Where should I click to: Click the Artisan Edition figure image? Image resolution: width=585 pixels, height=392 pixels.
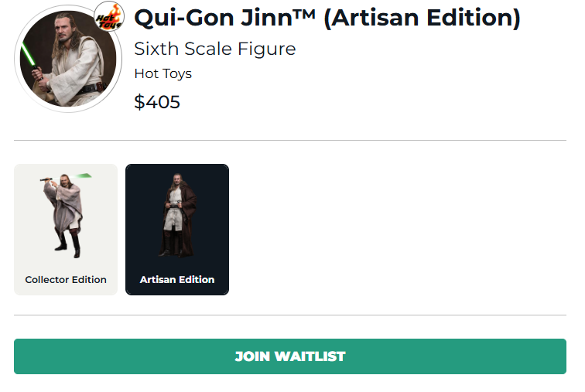[x=177, y=215]
